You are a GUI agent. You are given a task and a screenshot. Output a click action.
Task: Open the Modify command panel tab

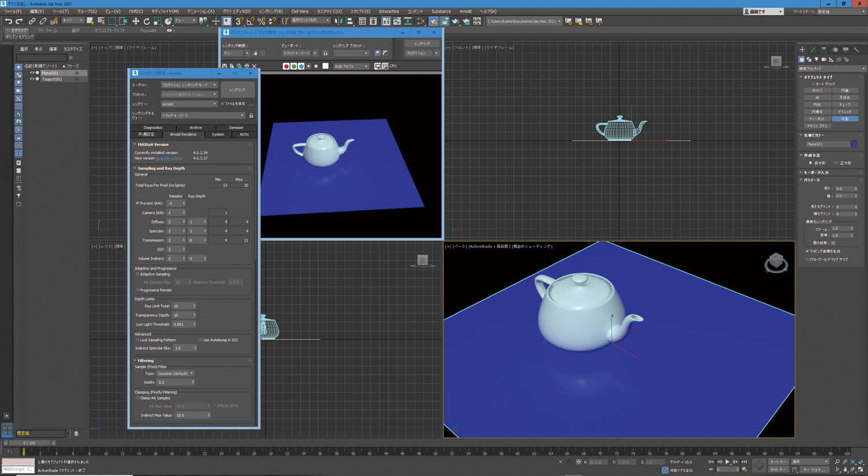(813, 50)
